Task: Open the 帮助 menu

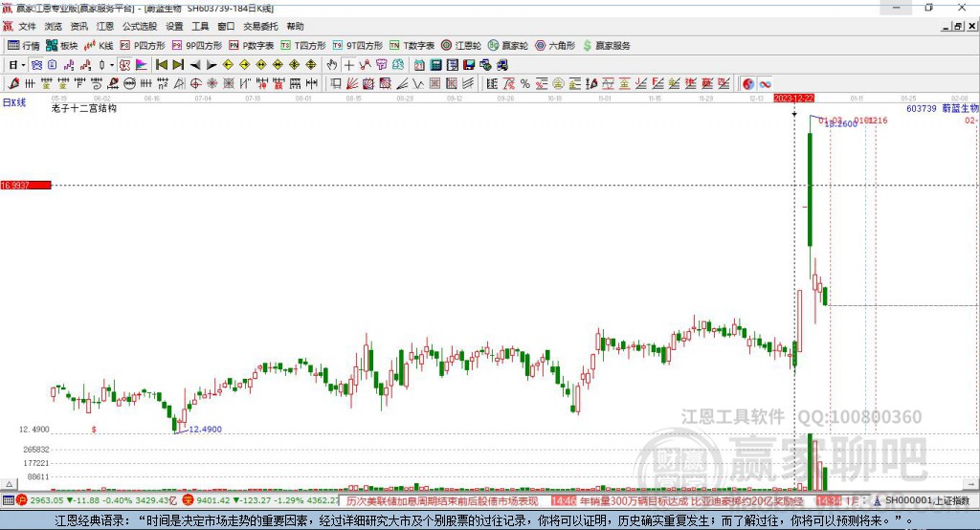Action: pos(295,26)
